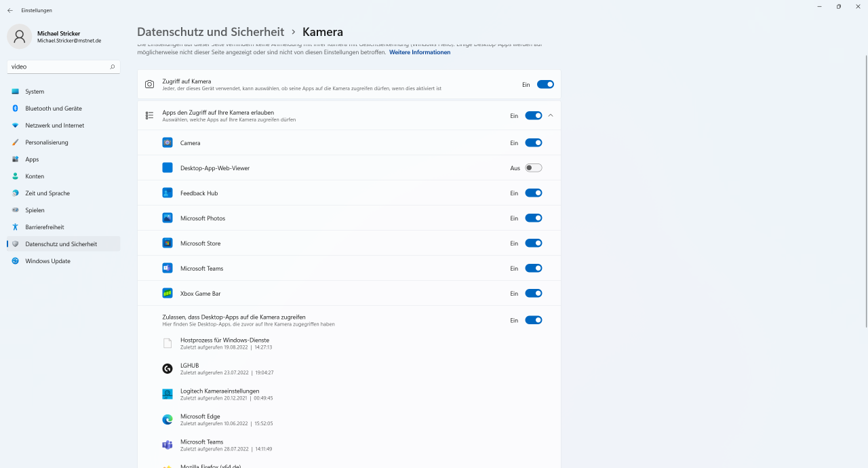Toggle desktop apps camera access switch
Image resolution: width=868 pixels, height=468 pixels.
point(534,320)
